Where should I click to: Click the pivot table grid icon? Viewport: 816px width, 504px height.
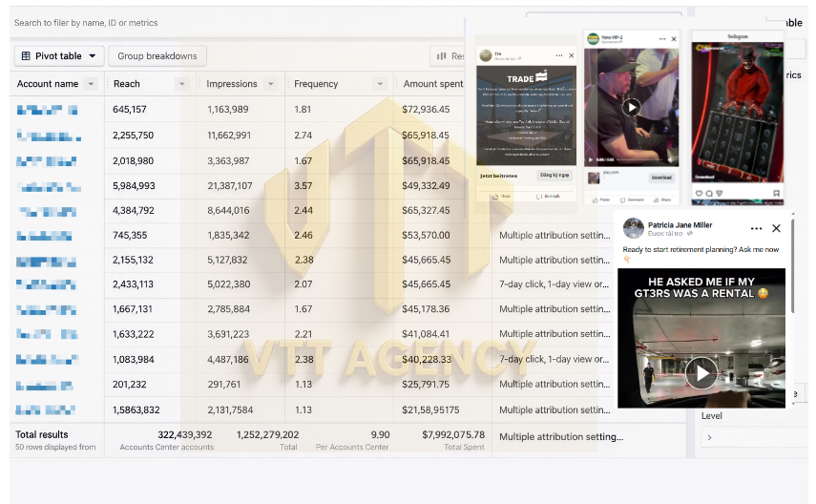(26, 55)
